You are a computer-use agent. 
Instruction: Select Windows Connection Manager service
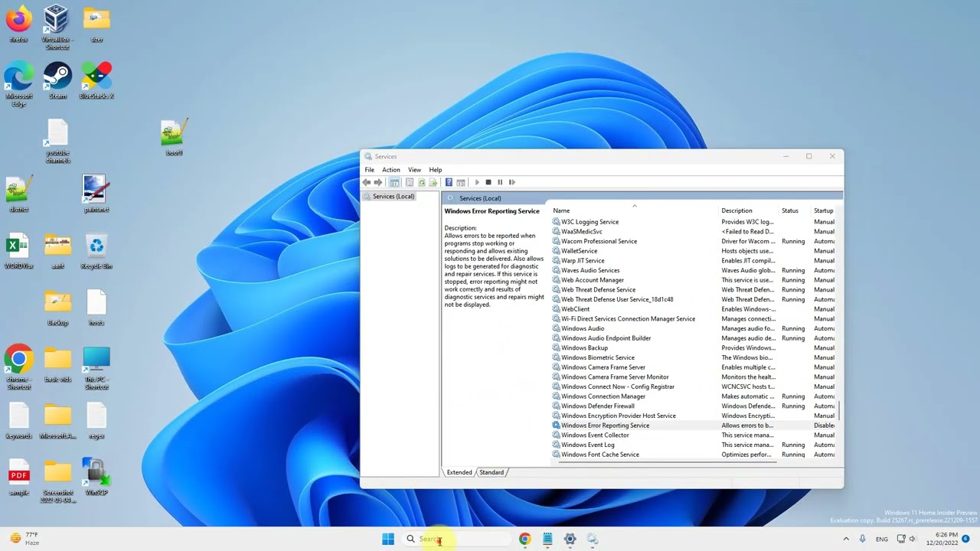coord(694,396)
